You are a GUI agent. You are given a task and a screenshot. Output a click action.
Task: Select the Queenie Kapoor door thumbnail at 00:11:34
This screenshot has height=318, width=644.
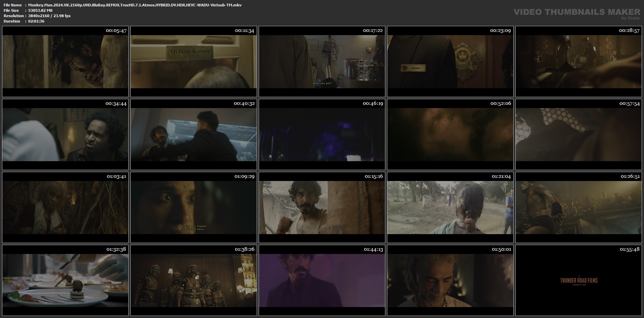tap(194, 62)
